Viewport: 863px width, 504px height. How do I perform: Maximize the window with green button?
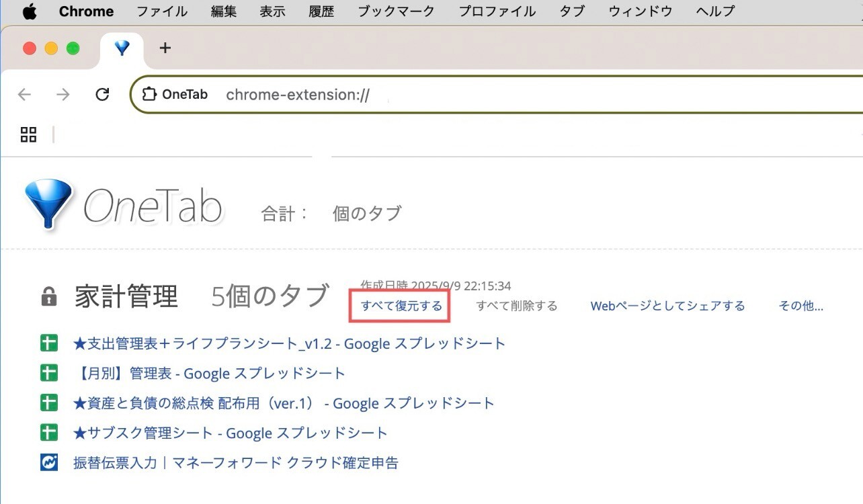tap(73, 48)
